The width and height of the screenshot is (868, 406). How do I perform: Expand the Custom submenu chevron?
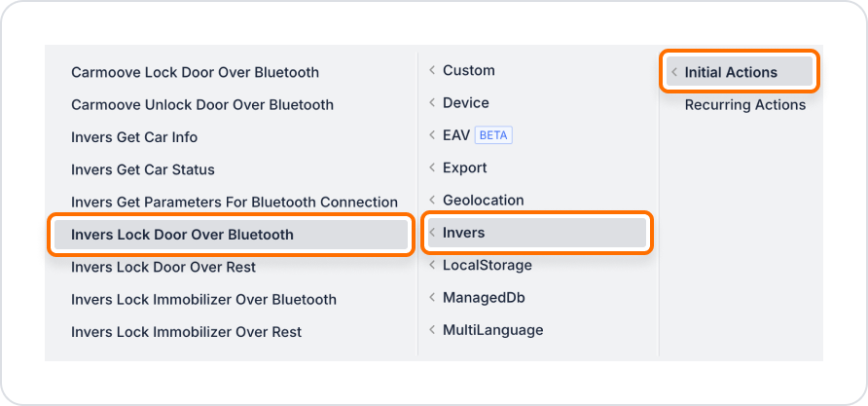pos(432,70)
